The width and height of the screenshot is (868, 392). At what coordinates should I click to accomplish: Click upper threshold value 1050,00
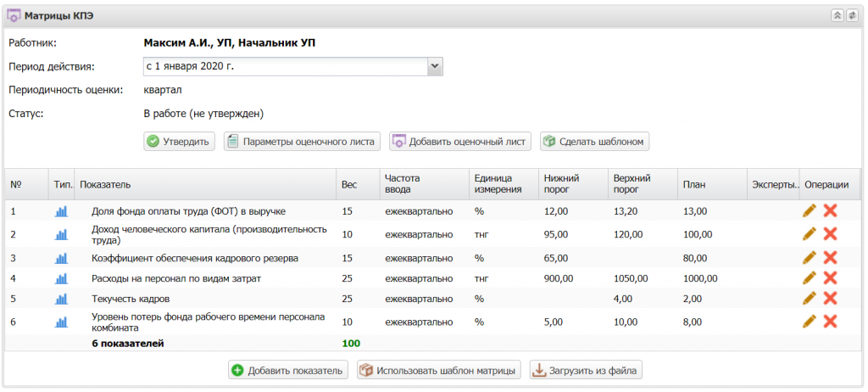pyautogui.click(x=631, y=279)
